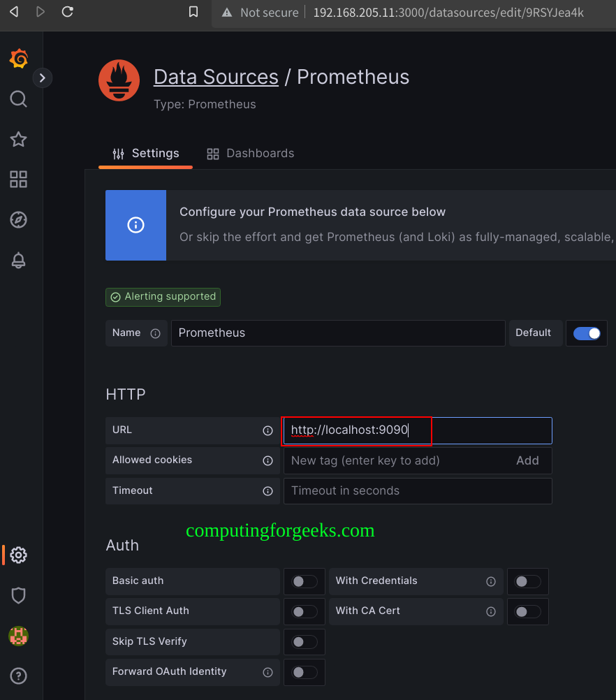Toggle the Default data source switch
616x700 pixels.
pyautogui.click(x=587, y=333)
